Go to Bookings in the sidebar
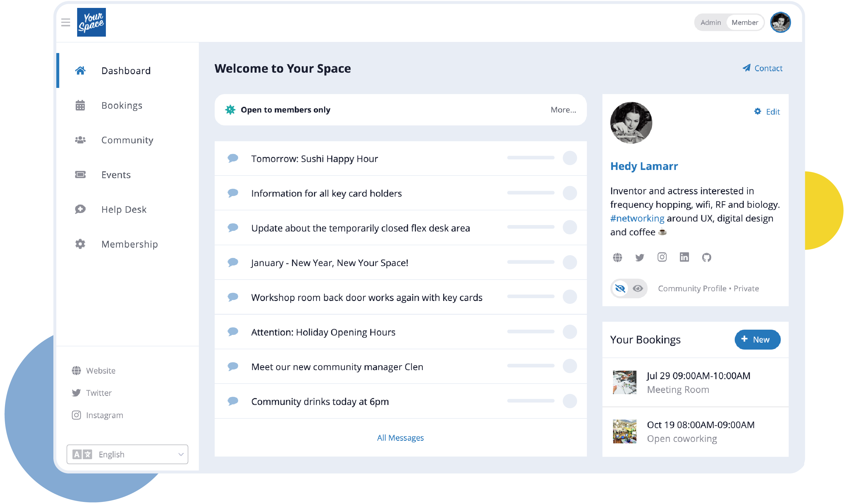This screenshot has height=504, width=845. (122, 105)
